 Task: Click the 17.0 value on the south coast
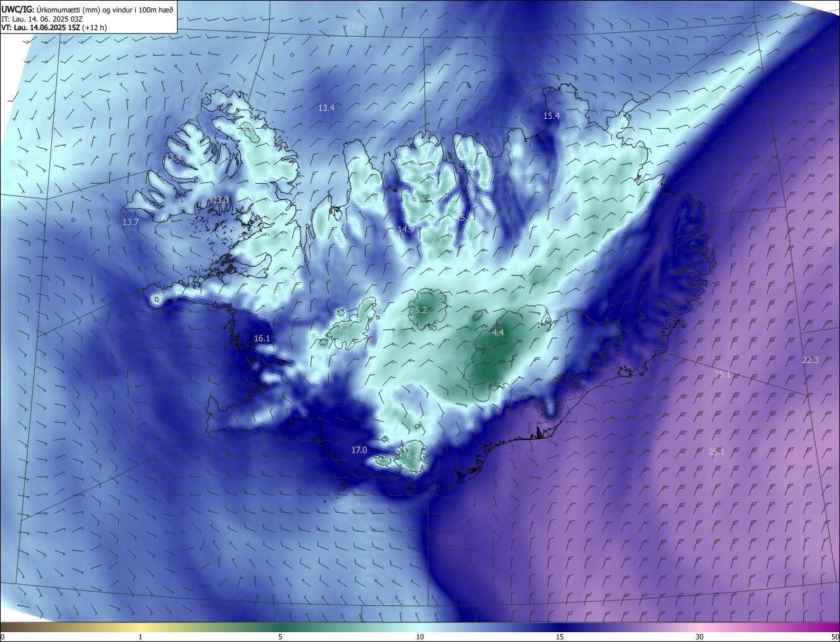pos(359,450)
